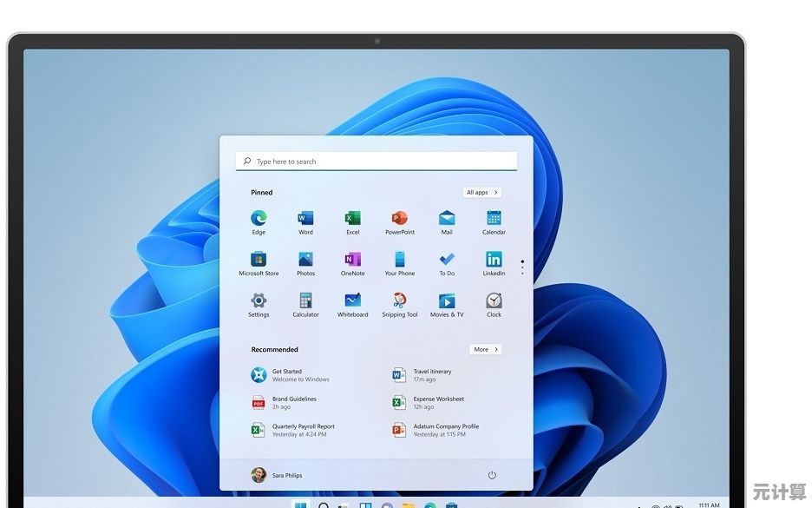This screenshot has width=812, height=508.
Task: Open the Whiteboard app
Action: (x=352, y=301)
